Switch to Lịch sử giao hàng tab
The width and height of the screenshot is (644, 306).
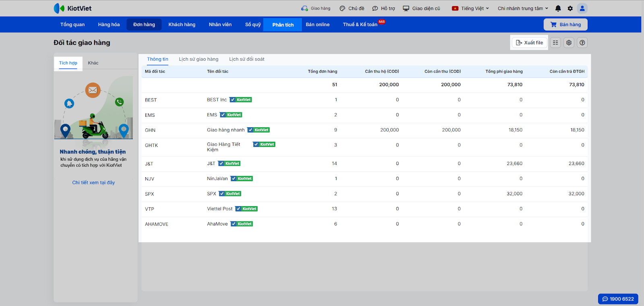pos(198,59)
